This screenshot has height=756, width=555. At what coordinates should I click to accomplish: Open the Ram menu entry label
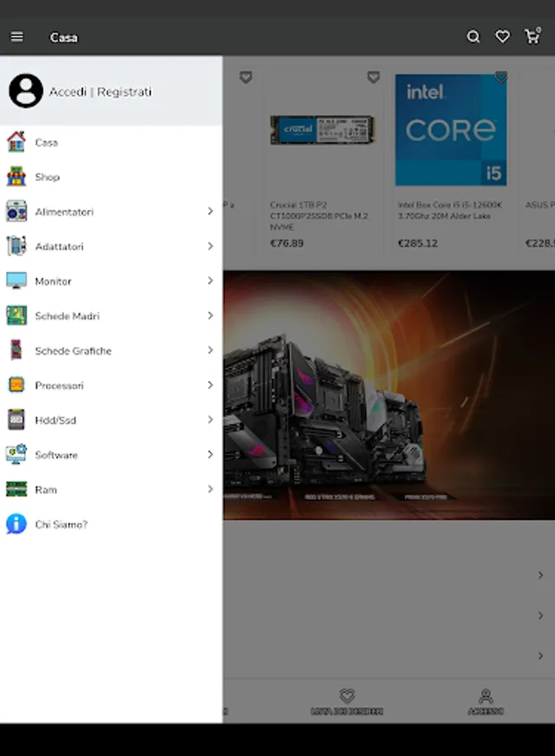pos(46,490)
